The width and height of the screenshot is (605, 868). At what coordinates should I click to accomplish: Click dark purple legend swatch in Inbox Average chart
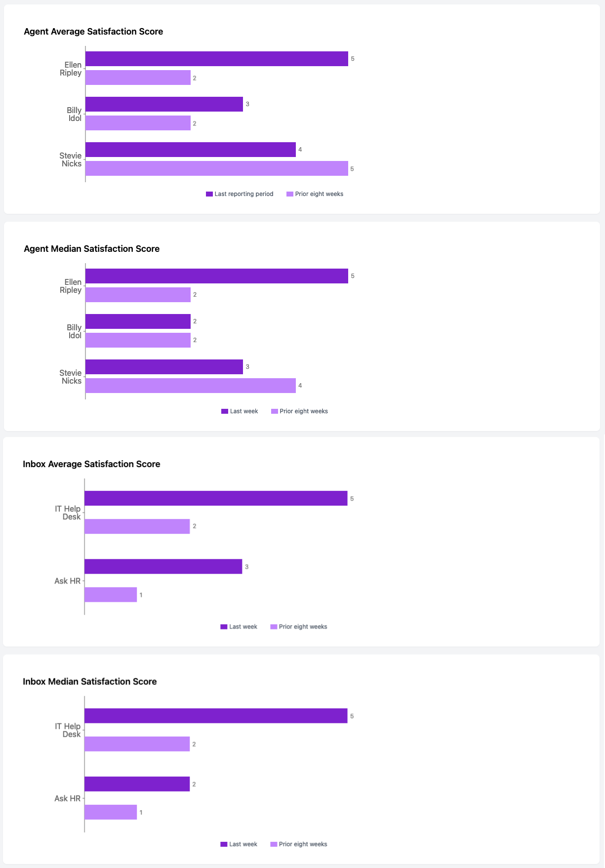pyautogui.click(x=224, y=627)
